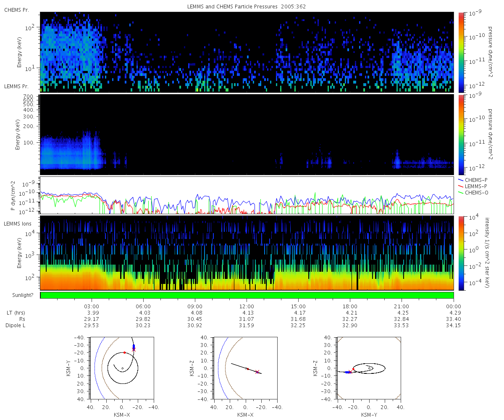Click the 03:00 time axis label
This screenshot has width=504, height=420.
[92, 307]
